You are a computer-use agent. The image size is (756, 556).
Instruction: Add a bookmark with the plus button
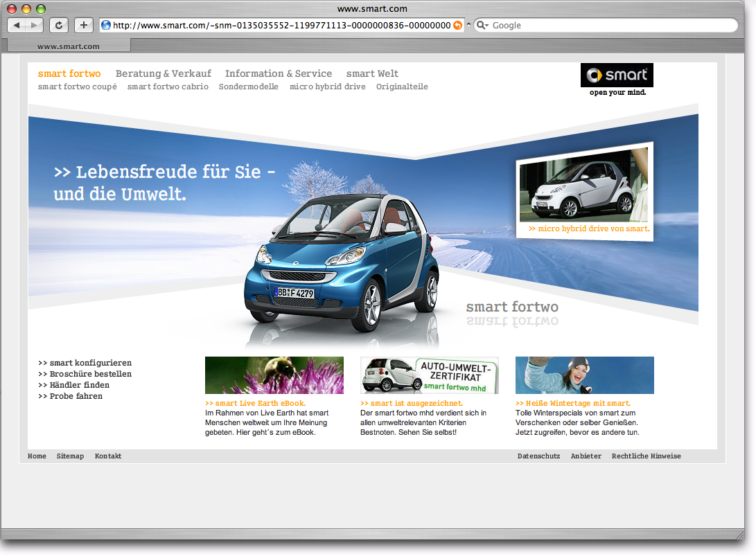coord(83,26)
